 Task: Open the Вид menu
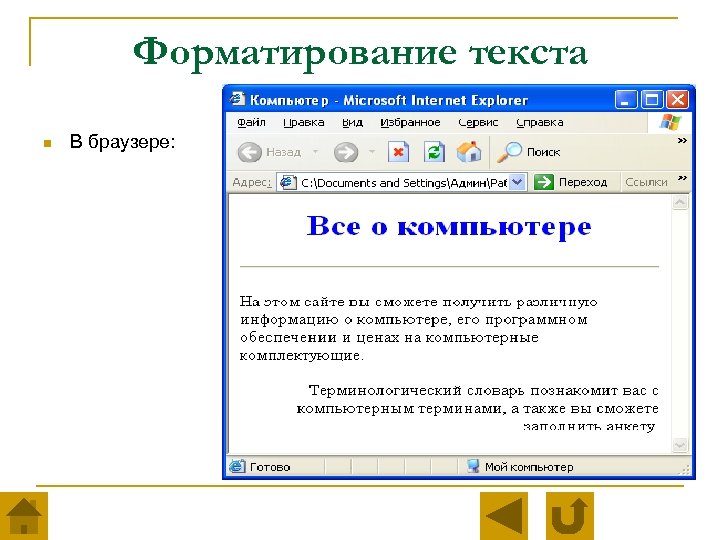pyautogui.click(x=353, y=123)
